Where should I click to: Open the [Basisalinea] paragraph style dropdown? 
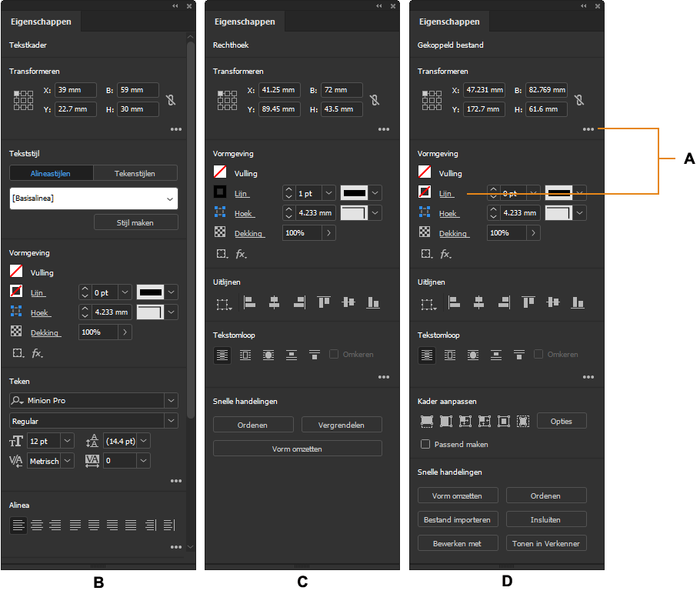(94, 199)
